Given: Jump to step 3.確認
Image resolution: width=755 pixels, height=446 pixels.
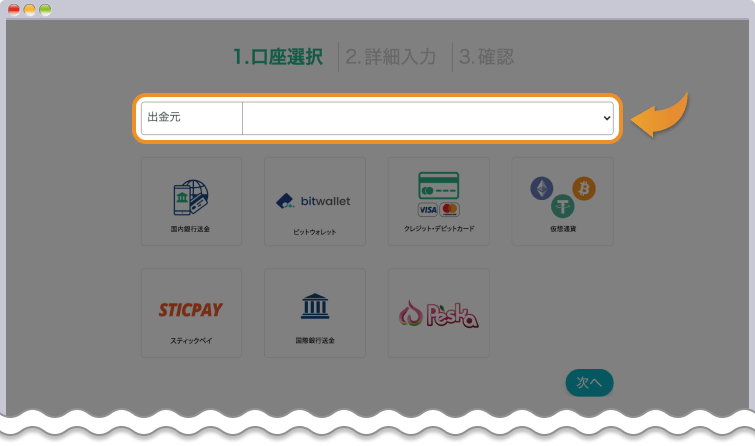Looking at the screenshot, I should [487, 57].
